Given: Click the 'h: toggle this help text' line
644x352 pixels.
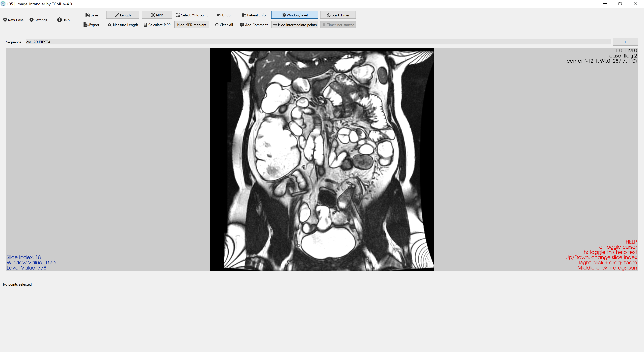Looking at the screenshot, I should 610,252.
